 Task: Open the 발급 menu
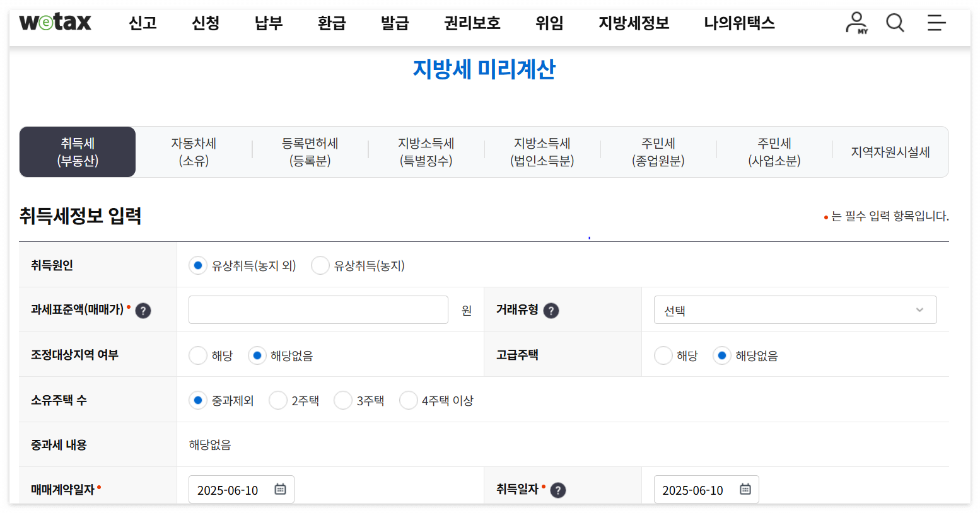coord(395,23)
